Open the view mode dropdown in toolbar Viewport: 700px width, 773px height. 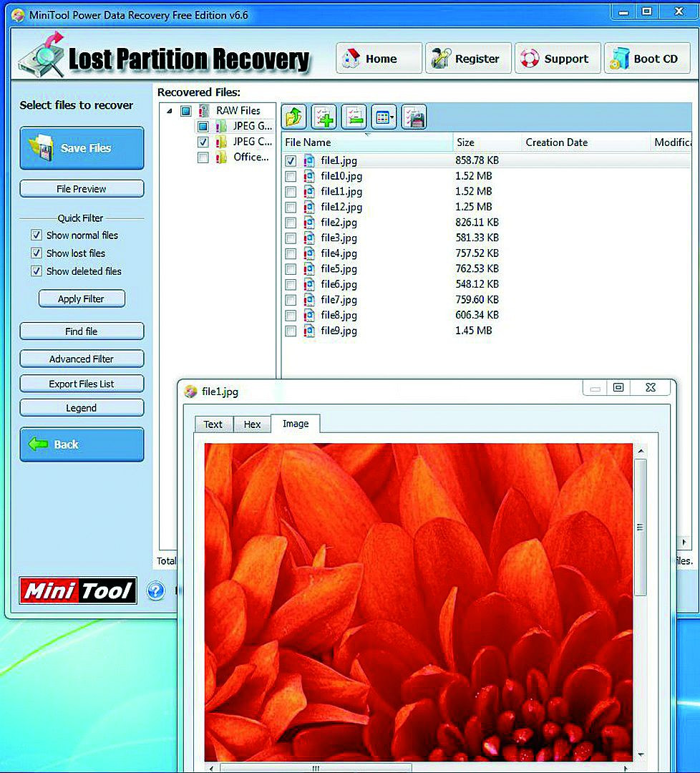click(384, 117)
